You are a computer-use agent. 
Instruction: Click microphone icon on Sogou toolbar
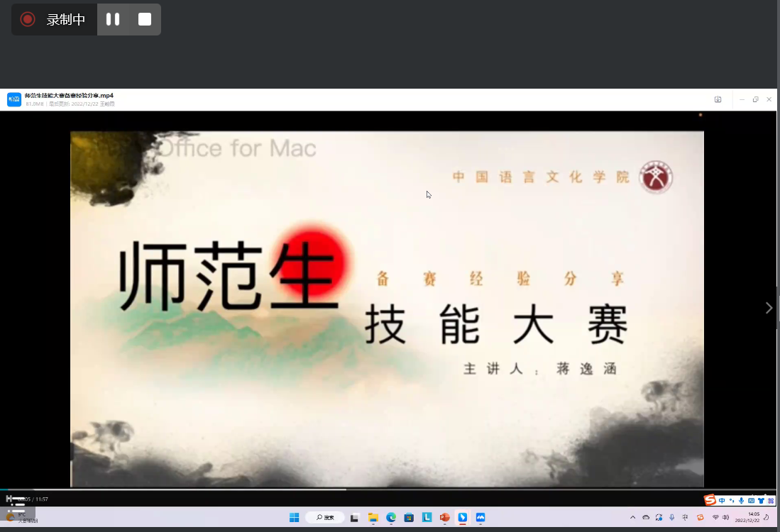[741, 501]
